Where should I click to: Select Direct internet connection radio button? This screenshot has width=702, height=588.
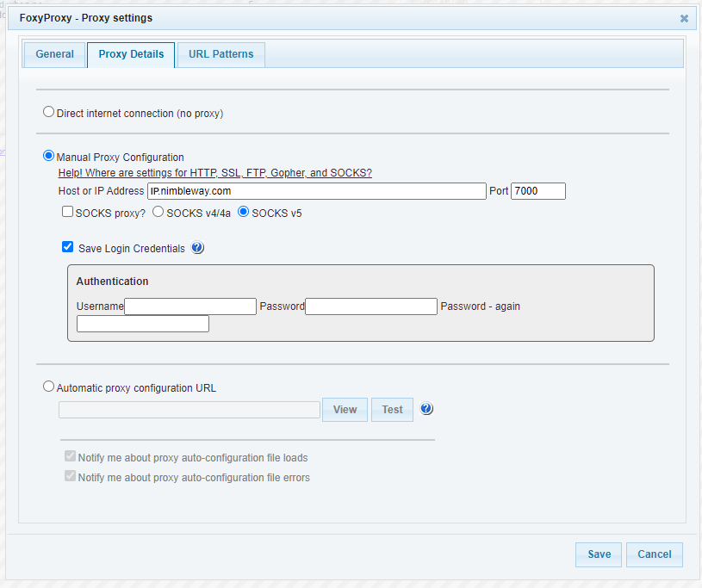(48, 112)
